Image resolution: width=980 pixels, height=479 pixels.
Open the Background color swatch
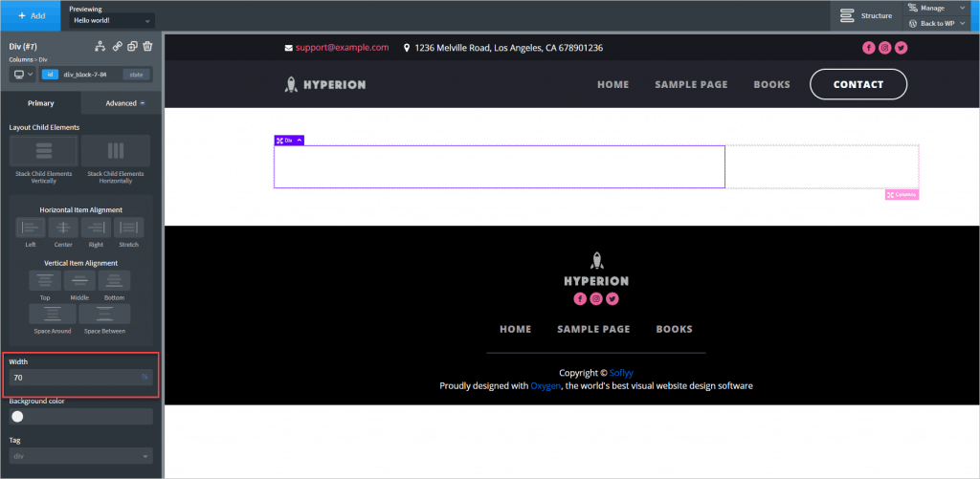click(17, 416)
